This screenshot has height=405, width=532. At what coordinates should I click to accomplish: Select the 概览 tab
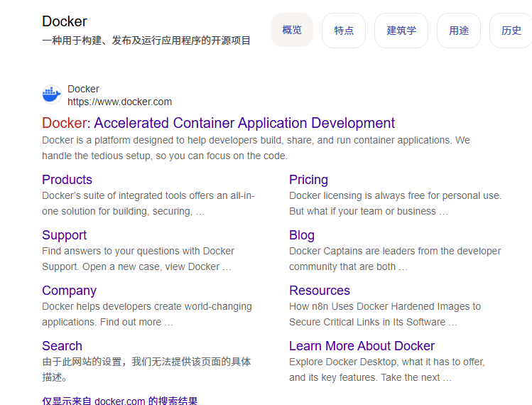click(x=292, y=30)
